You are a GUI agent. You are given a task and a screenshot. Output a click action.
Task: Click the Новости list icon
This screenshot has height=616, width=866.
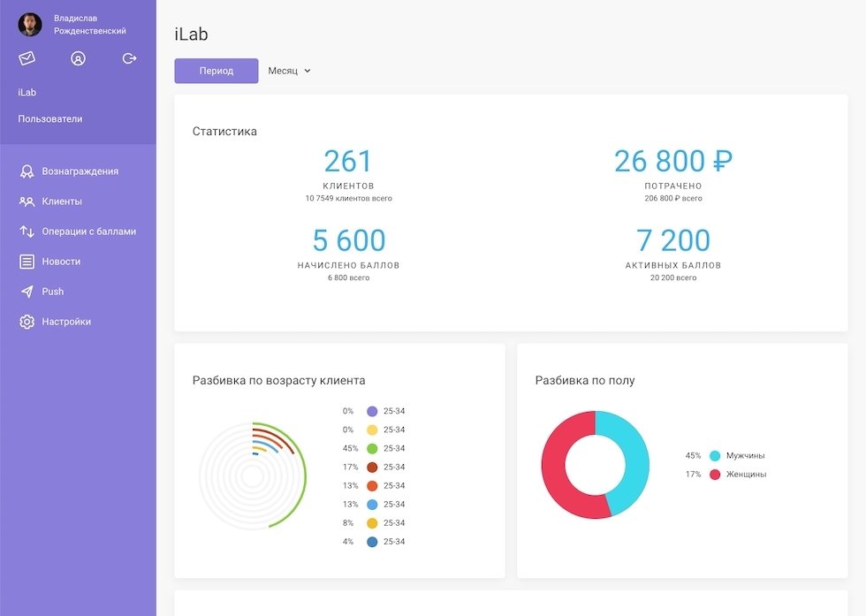[x=27, y=262]
